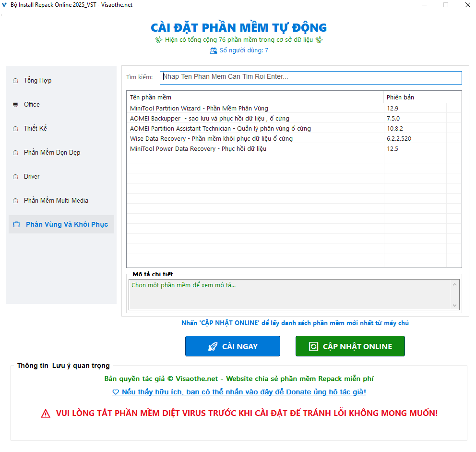Select MiniTool Power Data Recovery row

tap(294, 148)
